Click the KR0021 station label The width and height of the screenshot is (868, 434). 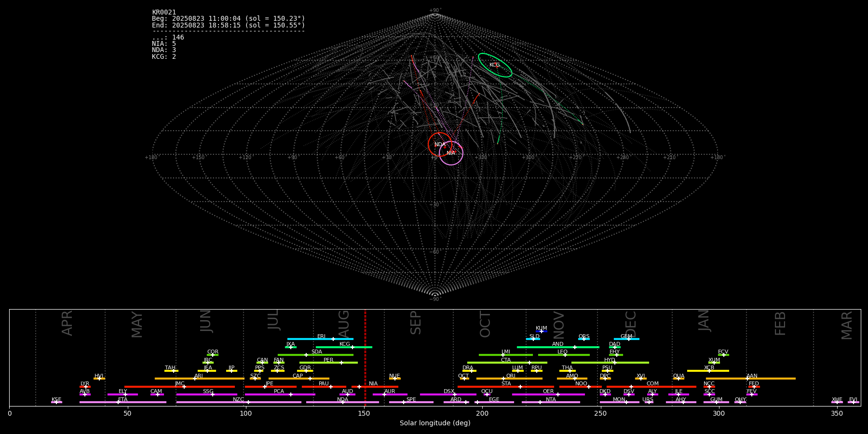click(164, 13)
